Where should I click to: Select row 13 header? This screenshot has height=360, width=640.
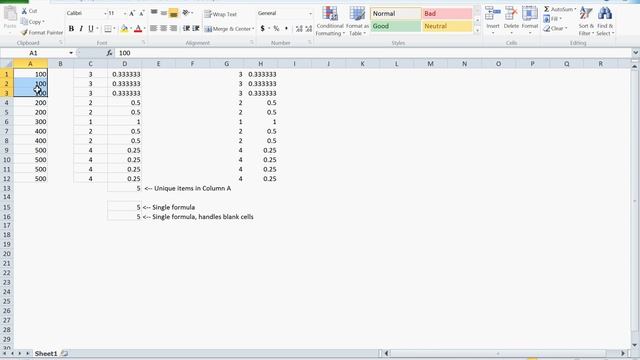7,188
